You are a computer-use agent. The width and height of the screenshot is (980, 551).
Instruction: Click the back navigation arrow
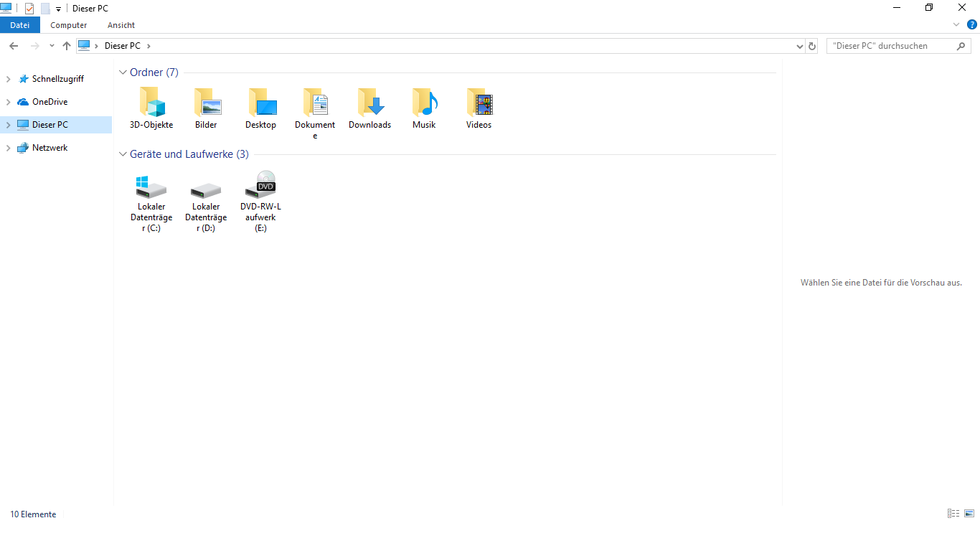[14, 46]
